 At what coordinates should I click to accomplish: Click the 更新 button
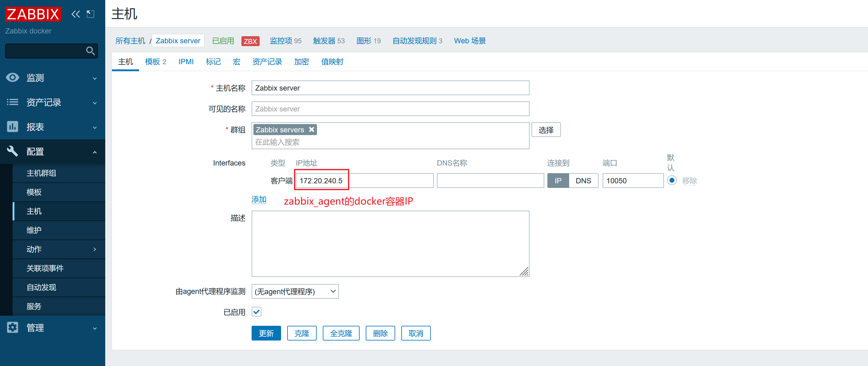266,333
